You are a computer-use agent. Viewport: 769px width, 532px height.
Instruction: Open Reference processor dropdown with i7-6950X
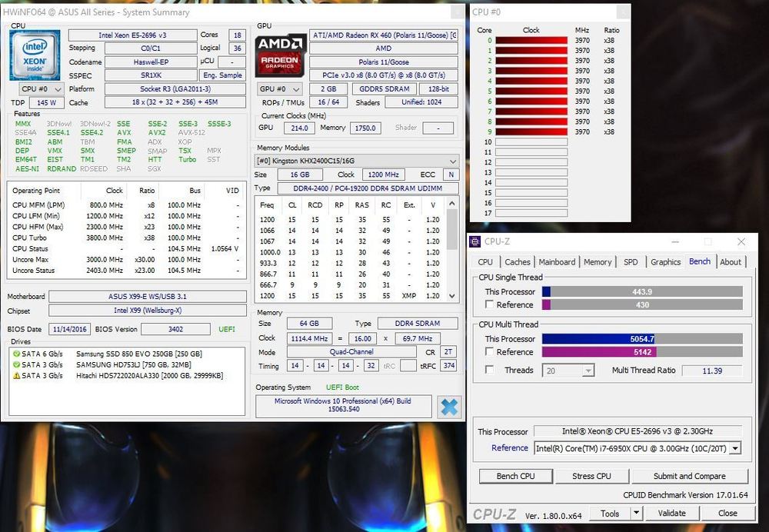coord(734,448)
